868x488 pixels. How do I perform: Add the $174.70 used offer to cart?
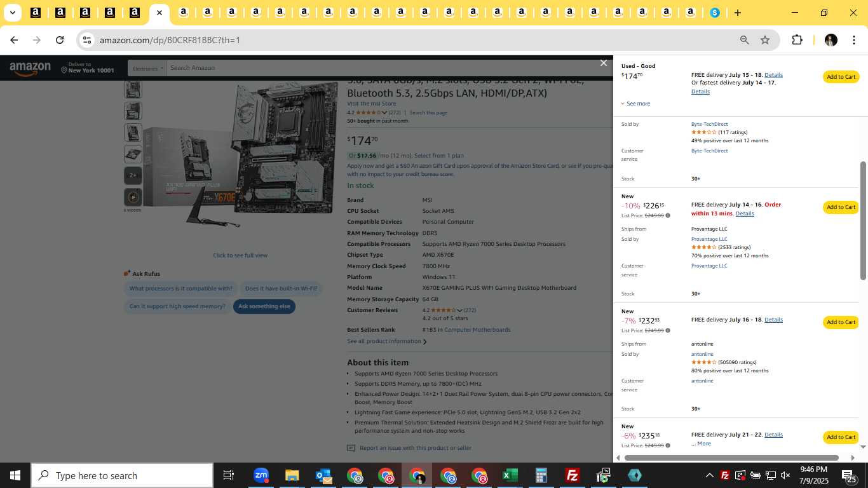(x=841, y=77)
